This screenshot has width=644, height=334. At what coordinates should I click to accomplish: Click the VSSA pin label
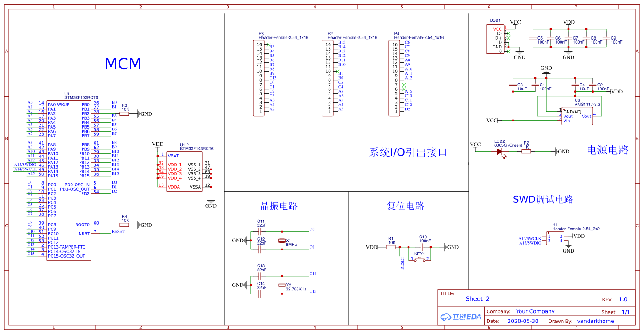(195, 187)
